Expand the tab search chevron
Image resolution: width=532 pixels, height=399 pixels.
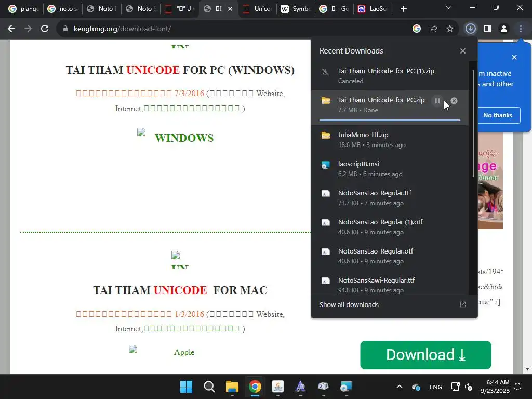pos(448,7)
